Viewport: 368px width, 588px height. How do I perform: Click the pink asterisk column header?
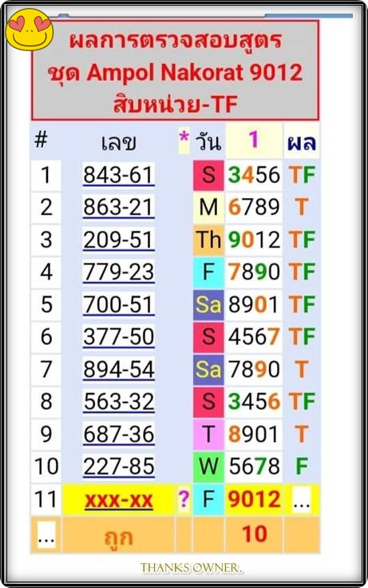tap(184, 139)
